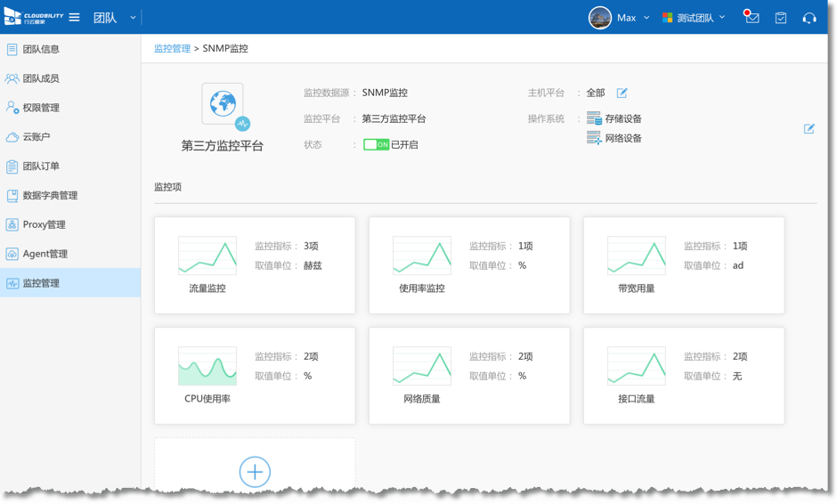Screen dimensions: 837x504
Task: Select Proxy管理 from the sidebar
Action: (44, 224)
